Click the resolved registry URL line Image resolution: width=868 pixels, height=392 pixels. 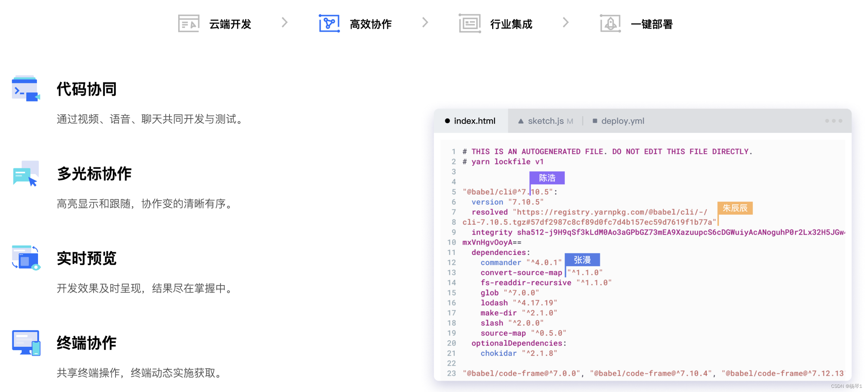tap(589, 212)
